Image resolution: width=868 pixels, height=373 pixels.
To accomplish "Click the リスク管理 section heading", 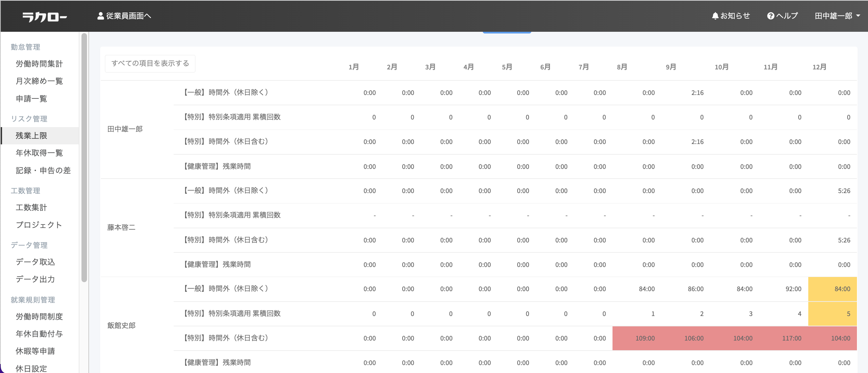I will (x=29, y=119).
